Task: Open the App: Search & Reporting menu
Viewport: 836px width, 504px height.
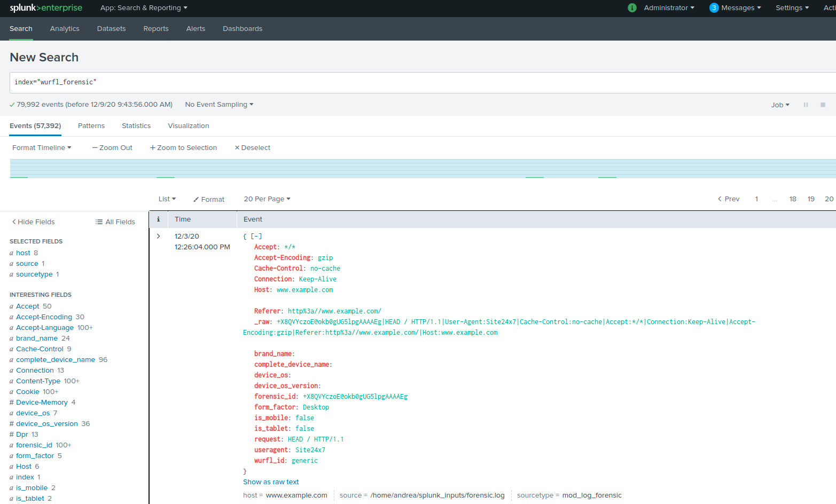Action: pos(144,7)
